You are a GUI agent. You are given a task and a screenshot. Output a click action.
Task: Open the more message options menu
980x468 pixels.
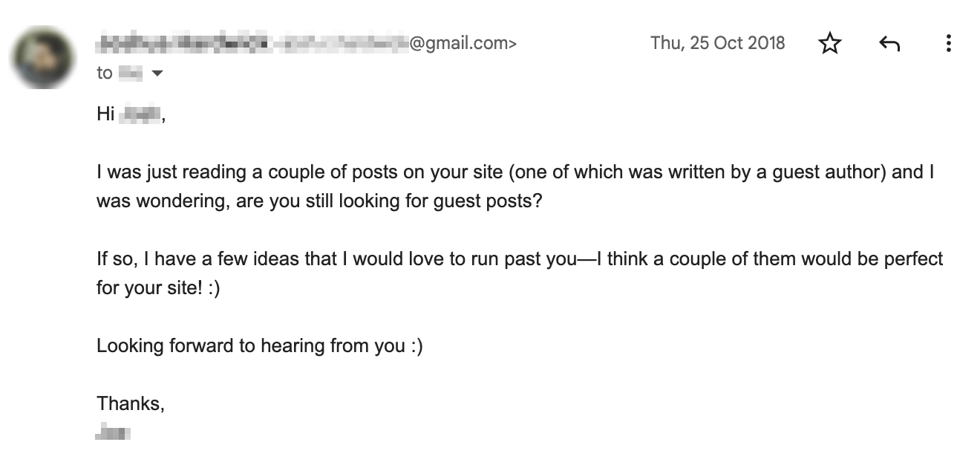click(948, 43)
